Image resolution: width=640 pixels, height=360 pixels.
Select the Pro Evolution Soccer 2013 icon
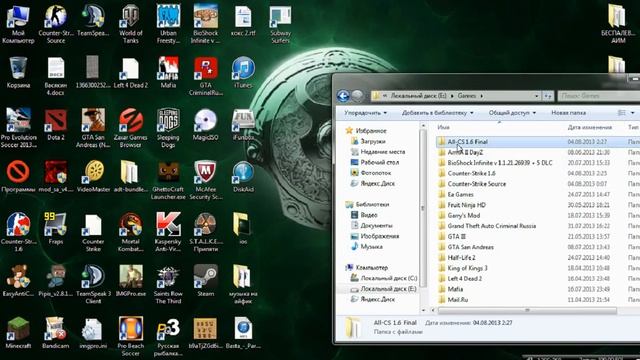coord(18,128)
